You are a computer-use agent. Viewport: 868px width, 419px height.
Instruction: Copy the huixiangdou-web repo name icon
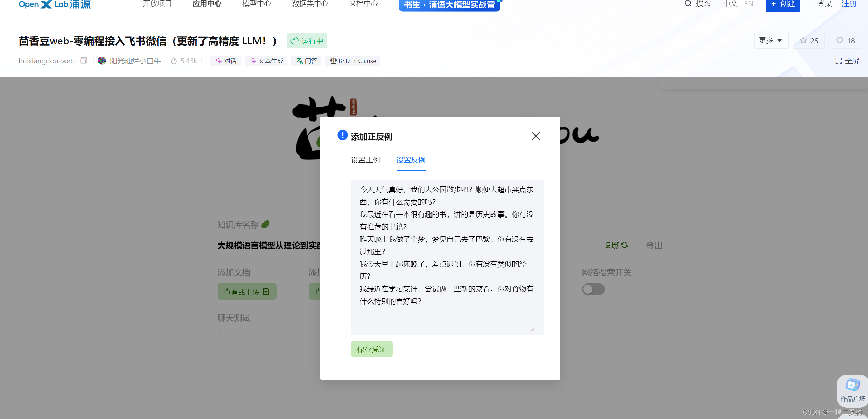pos(84,61)
